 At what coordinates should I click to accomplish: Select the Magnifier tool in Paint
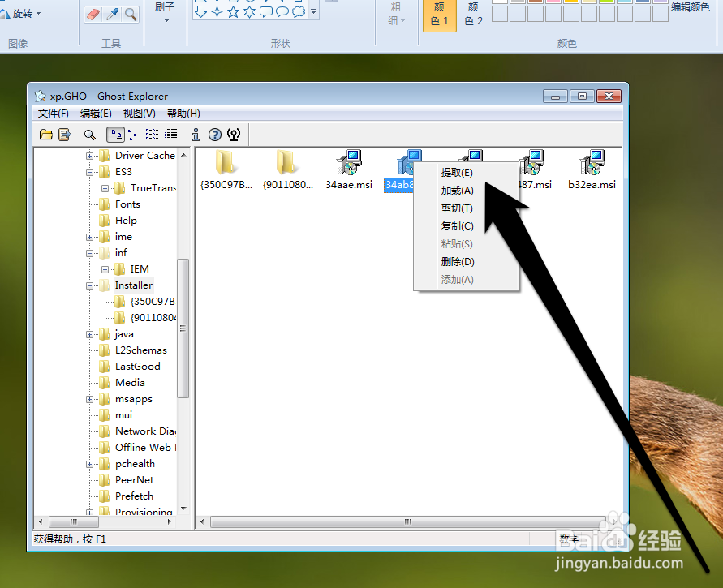(x=131, y=15)
